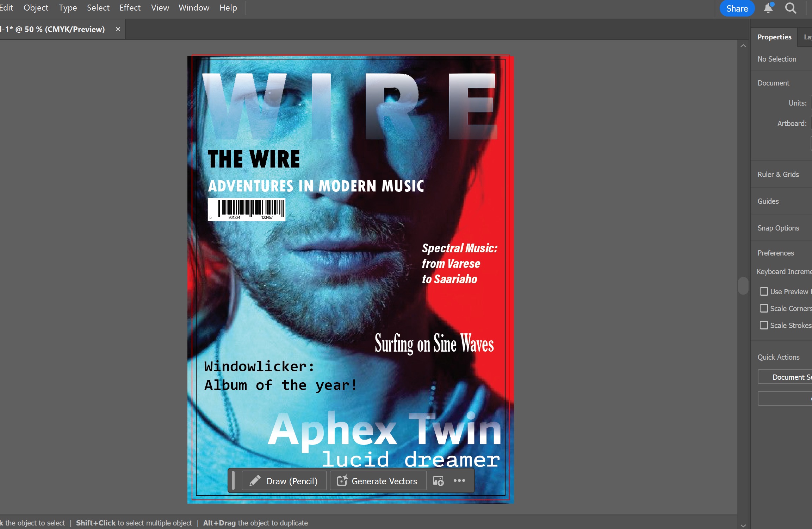Select the Windowlicker: Album of the year text
Screen dimensions: 812x529
pos(280,376)
